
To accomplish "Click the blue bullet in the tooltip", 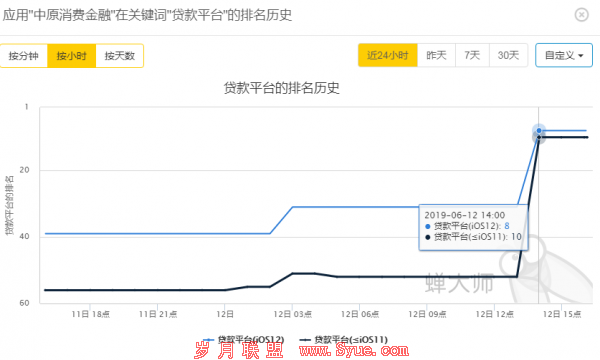I will (x=428, y=226).
